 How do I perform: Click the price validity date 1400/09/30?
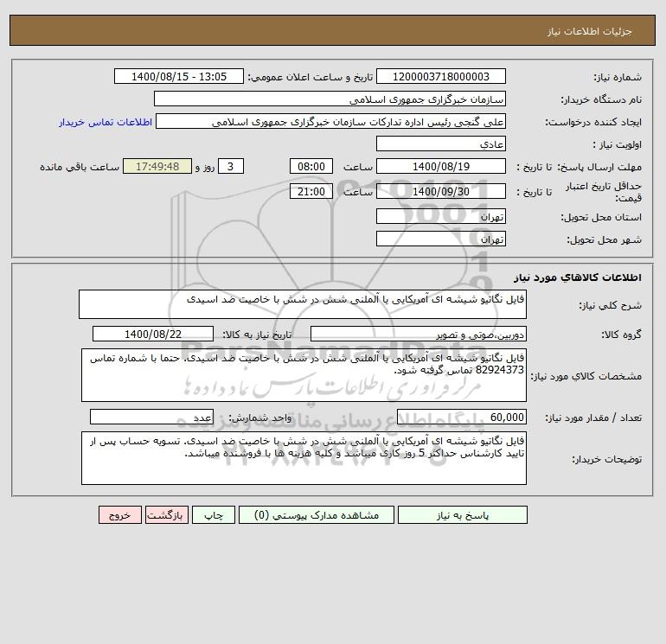click(441, 191)
